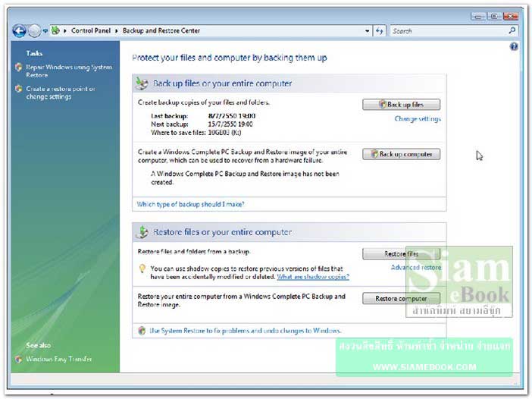
Task: Click the Where to save files value 10GB03 (K:)
Action: (x=224, y=133)
